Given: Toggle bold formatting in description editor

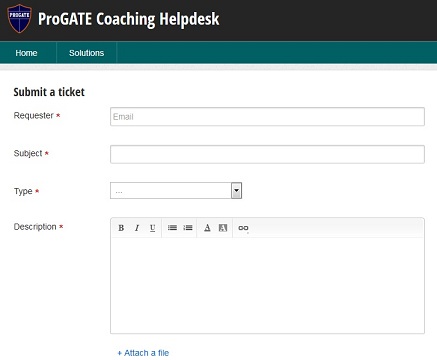Looking at the screenshot, I should click(121, 228).
